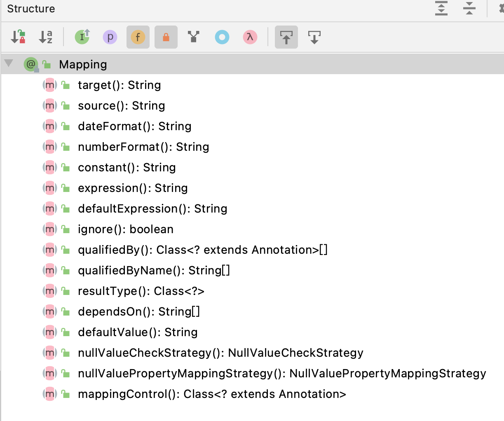Click the Mapping annotation icon
The width and height of the screenshot is (504, 421).
pos(31,64)
